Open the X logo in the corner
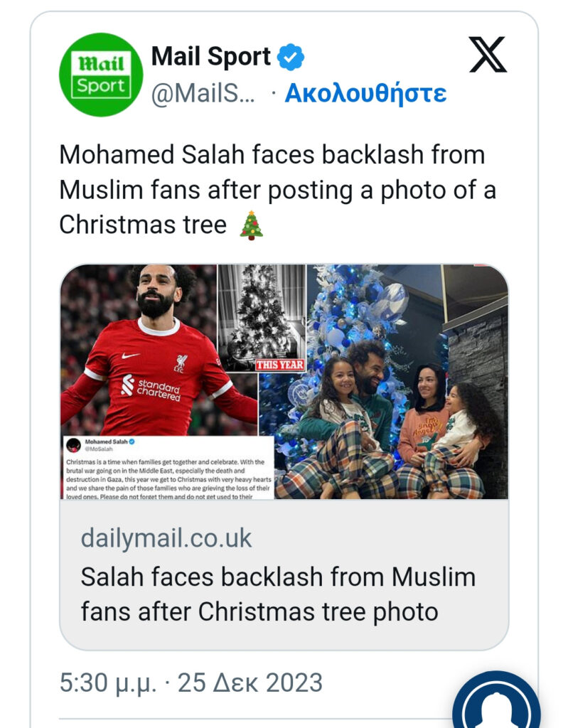 pos(488,55)
